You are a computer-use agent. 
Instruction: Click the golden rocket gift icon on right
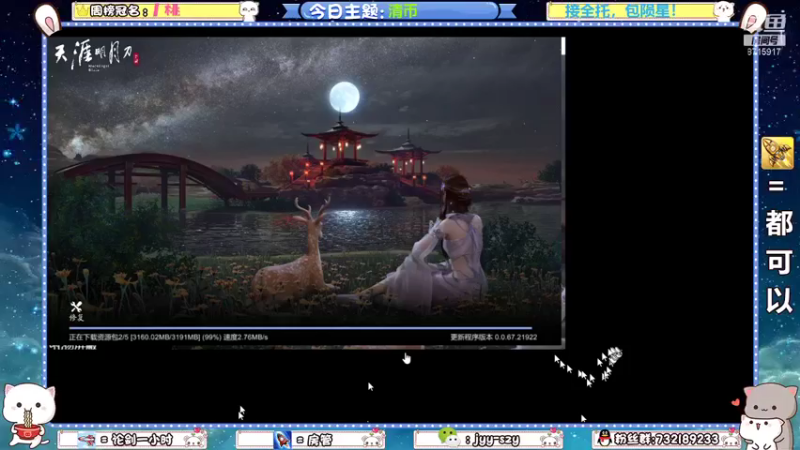tap(777, 153)
